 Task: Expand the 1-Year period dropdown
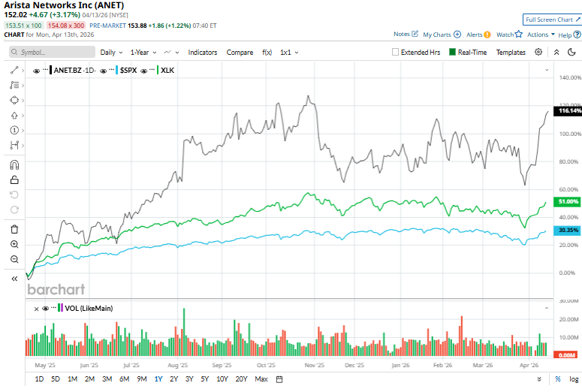pos(143,53)
